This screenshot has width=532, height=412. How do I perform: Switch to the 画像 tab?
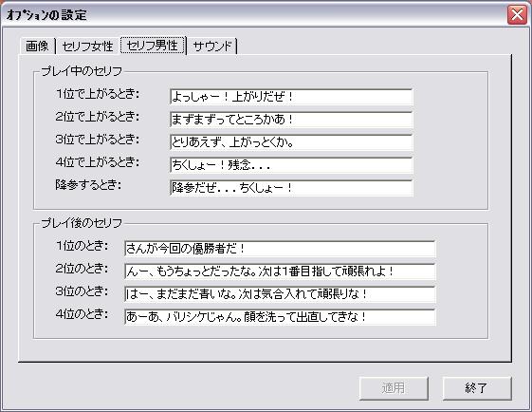click(x=37, y=46)
